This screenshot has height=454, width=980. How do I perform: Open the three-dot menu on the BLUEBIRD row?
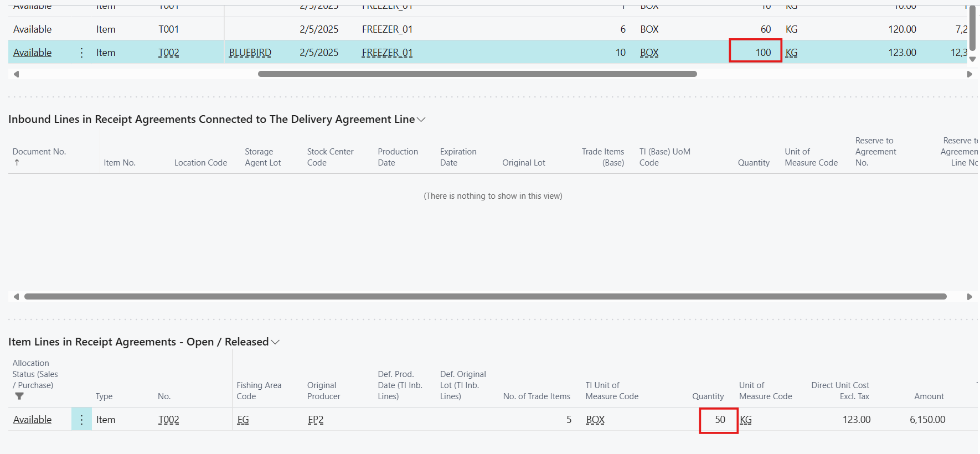click(81, 53)
